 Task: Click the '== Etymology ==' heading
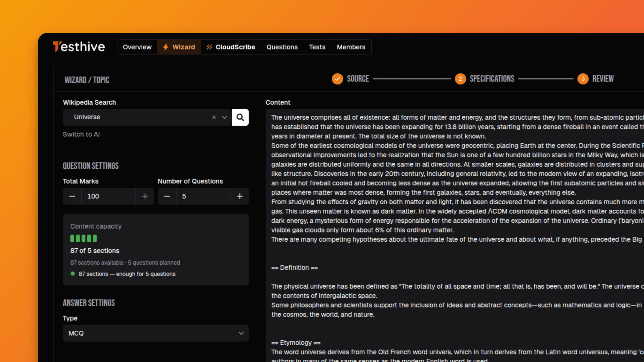click(296, 343)
